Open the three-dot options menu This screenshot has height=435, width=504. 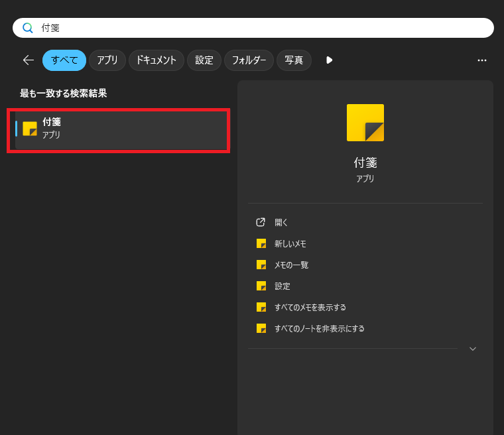tap(482, 60)
